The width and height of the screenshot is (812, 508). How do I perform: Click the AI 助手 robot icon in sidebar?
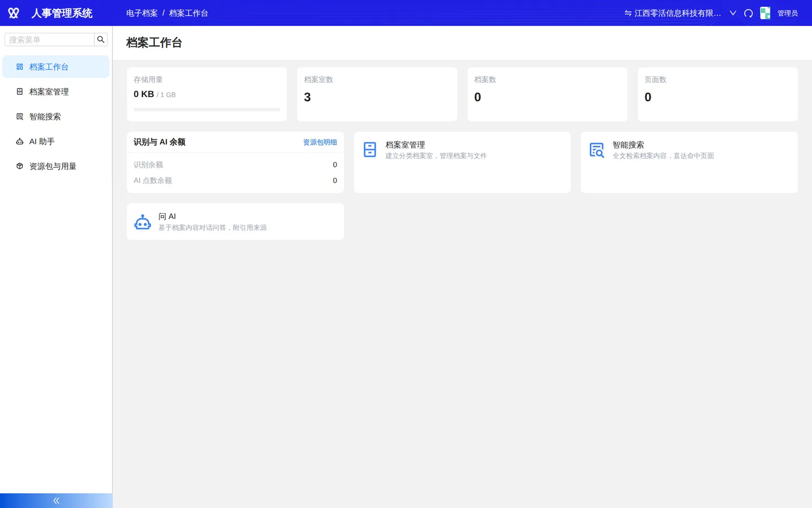[20, 141]
